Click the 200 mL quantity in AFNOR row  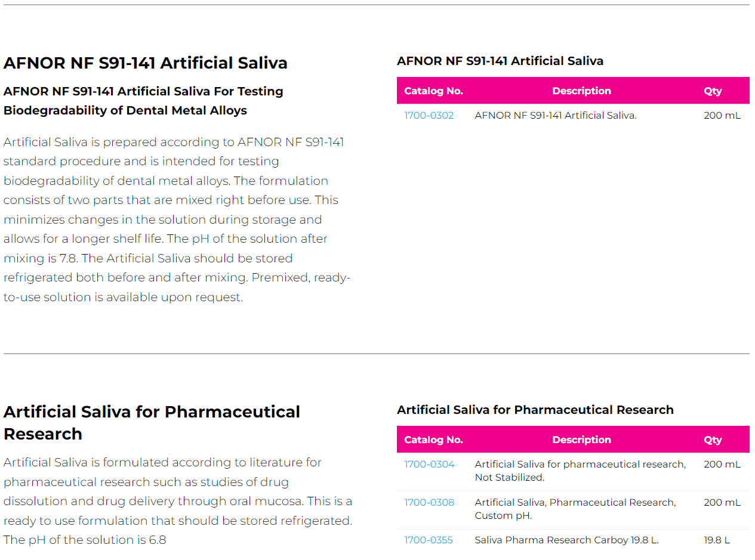click(x=722, y=116)
